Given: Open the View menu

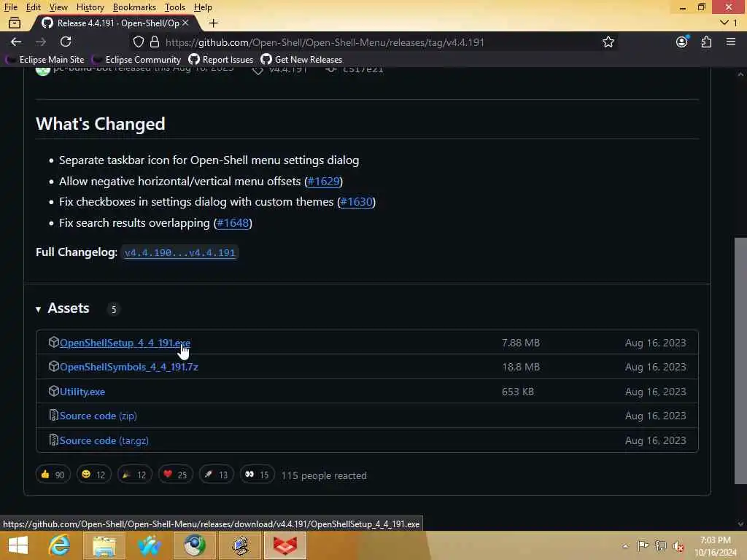Looking at the screenshot, I should tap(58, 7).
